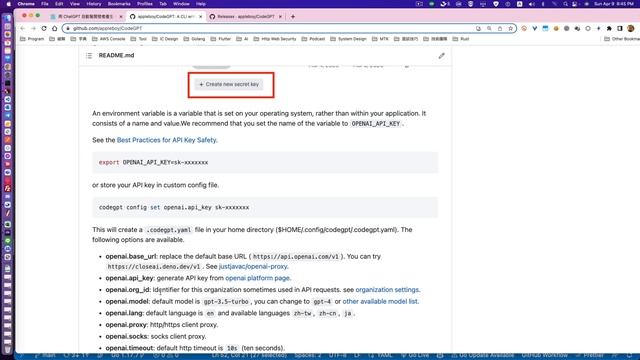Open the Chrome profile avatar
This screenshot has width=640, height=360.
pyautogui.click(x=631, y=29)
